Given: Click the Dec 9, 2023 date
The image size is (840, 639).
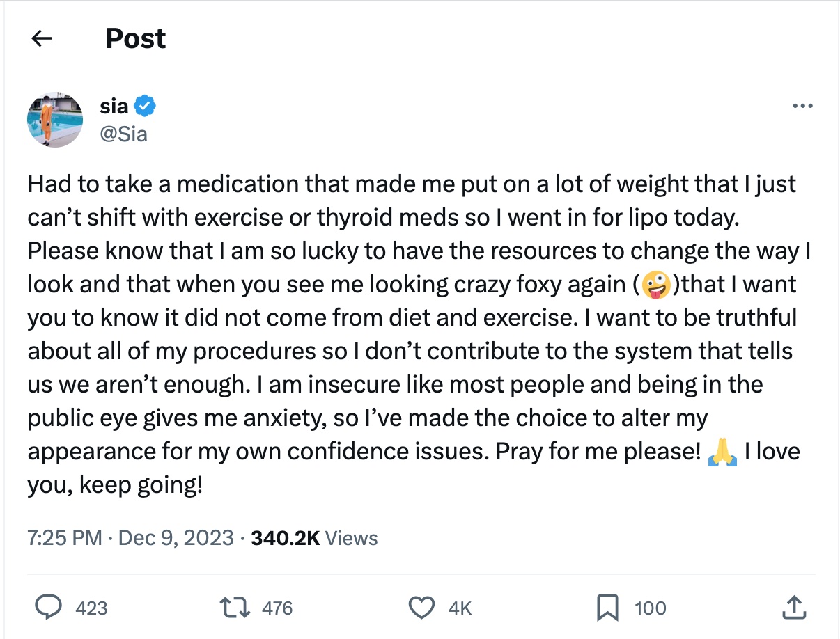Looking at the screenshot, I should tap(176, 538).
